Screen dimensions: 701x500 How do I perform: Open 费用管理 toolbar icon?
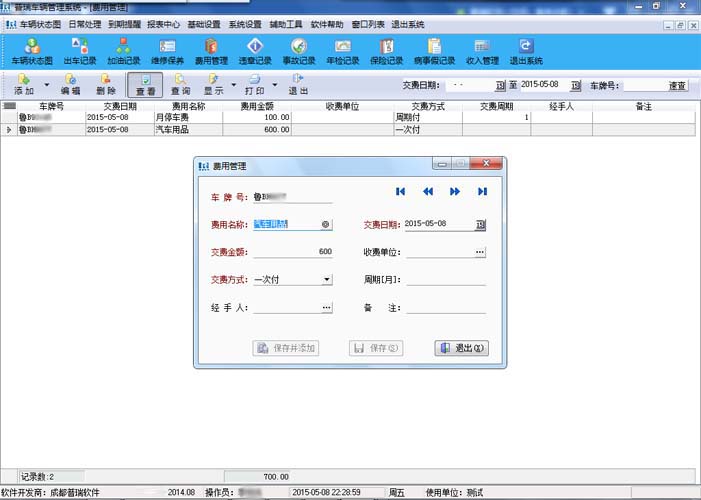tap(211, 51)
